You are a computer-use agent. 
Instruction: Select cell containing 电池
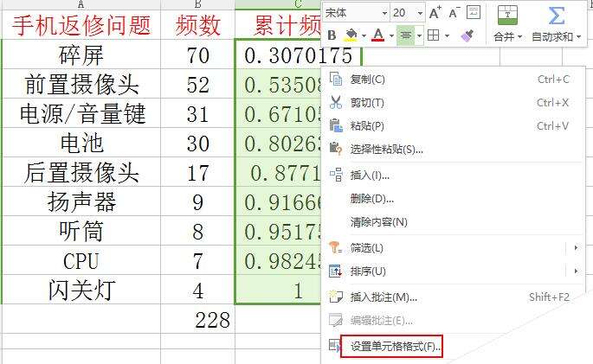point(81,143)
